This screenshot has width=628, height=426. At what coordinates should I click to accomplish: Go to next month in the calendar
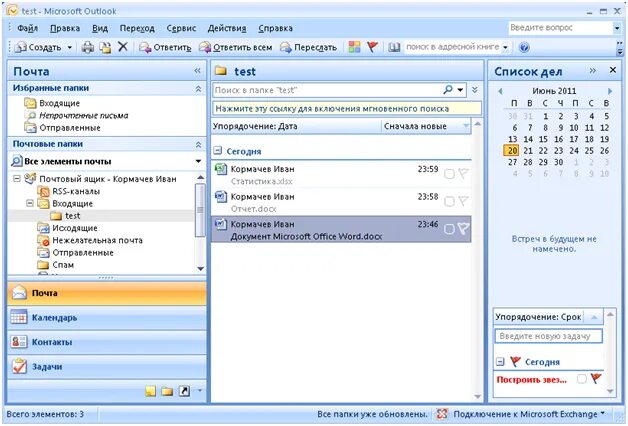610,91
